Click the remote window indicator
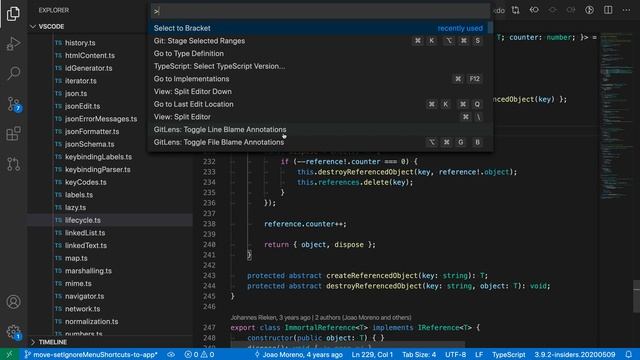640x360 pixels. click(9, 354)
